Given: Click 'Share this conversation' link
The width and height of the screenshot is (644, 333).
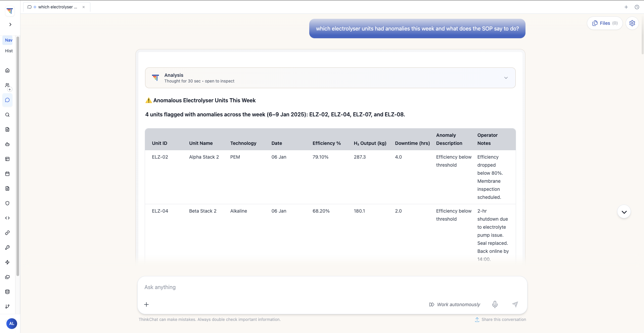Looking at the screenshot, I should click(x=500, y=320).
